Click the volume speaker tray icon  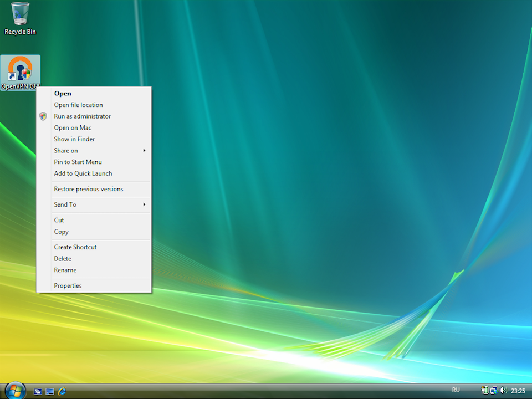503,391
